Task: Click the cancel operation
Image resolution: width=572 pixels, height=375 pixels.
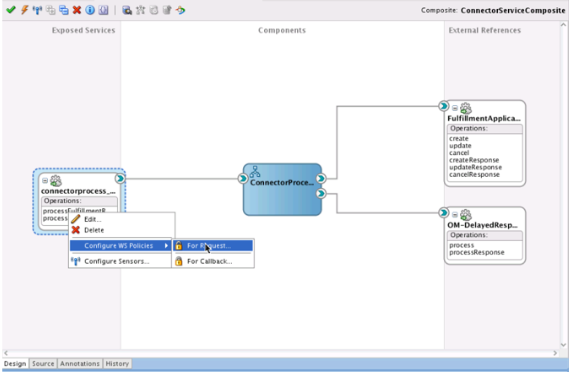Action: click(459, 153)
